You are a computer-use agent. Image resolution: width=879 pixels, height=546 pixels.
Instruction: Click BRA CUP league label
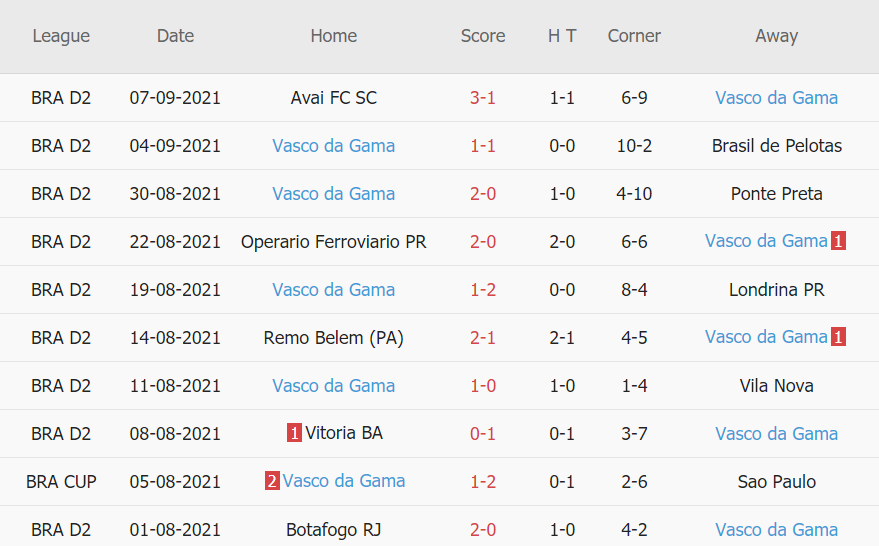click(x=61, y=481)
